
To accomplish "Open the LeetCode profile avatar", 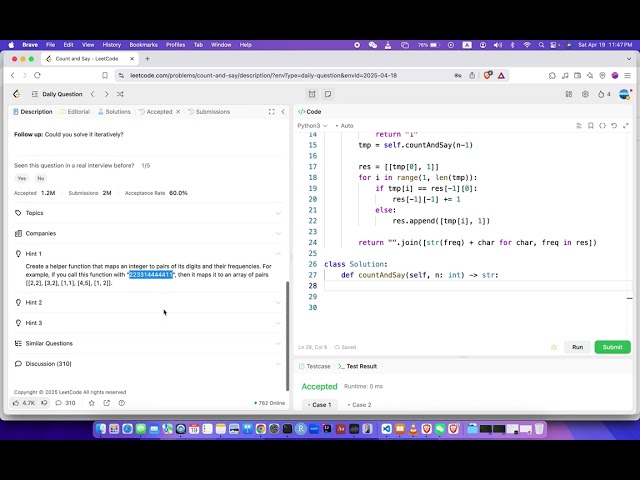I will pos(624,94).
